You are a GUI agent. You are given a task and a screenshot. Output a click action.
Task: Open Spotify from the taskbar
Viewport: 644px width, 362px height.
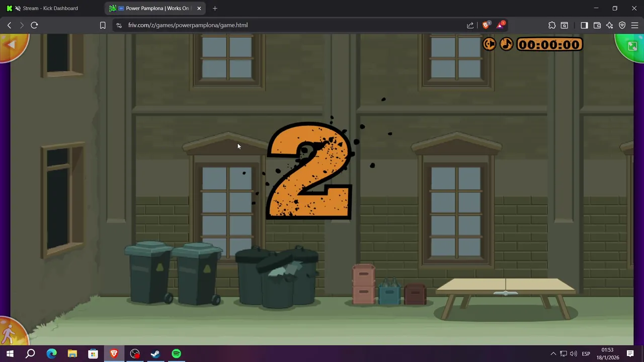tap(176, 354)
